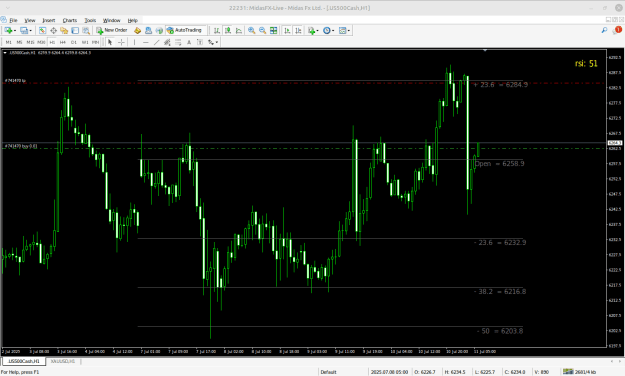Open the Terminal panel icon
Screen dimensions: 625x376
click(x=75, y=30)
